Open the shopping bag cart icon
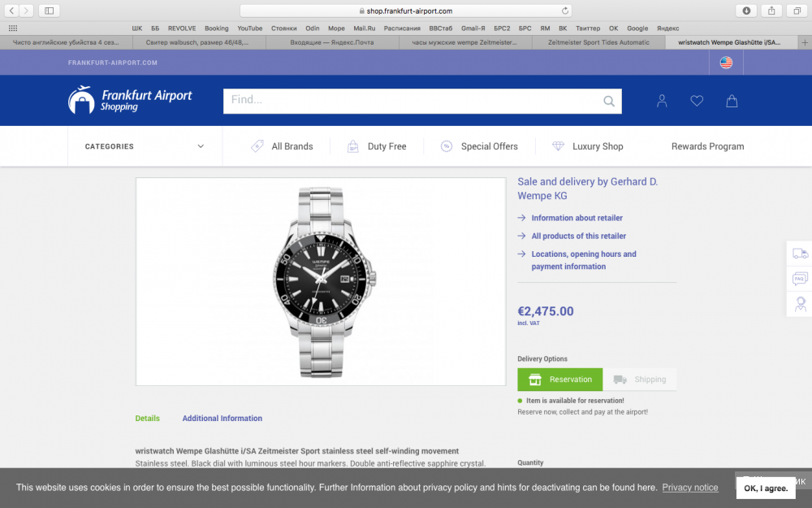812x508 pixels. (x=732, y=101)
